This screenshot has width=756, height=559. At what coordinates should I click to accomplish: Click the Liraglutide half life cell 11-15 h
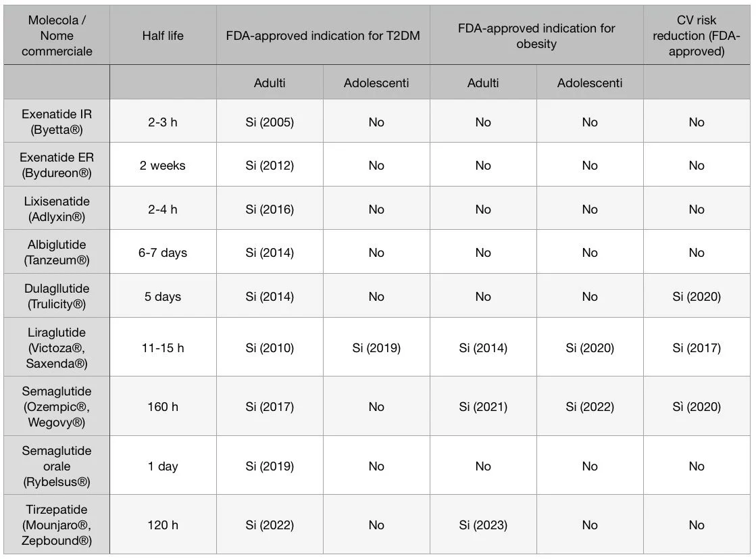[163, 347]
